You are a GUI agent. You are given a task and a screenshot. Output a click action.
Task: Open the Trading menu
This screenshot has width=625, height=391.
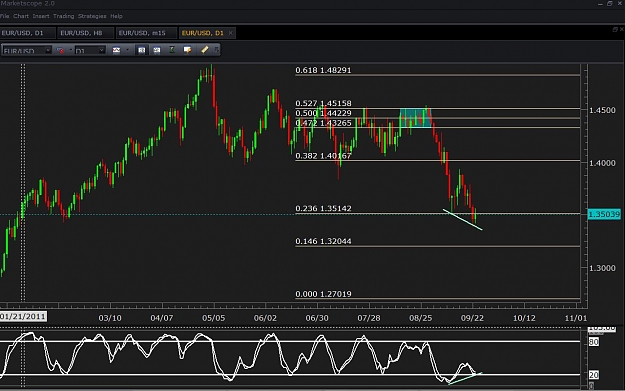[63, 16]
